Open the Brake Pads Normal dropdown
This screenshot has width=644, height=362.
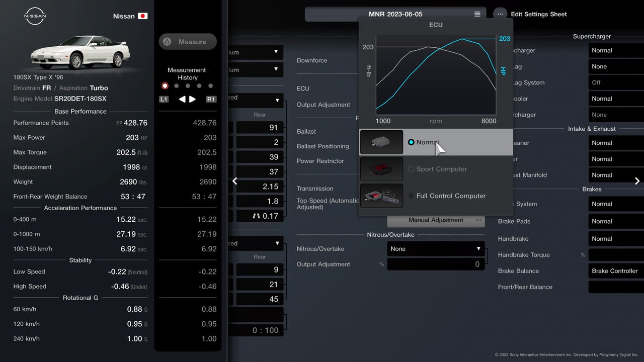pos(616,221)
